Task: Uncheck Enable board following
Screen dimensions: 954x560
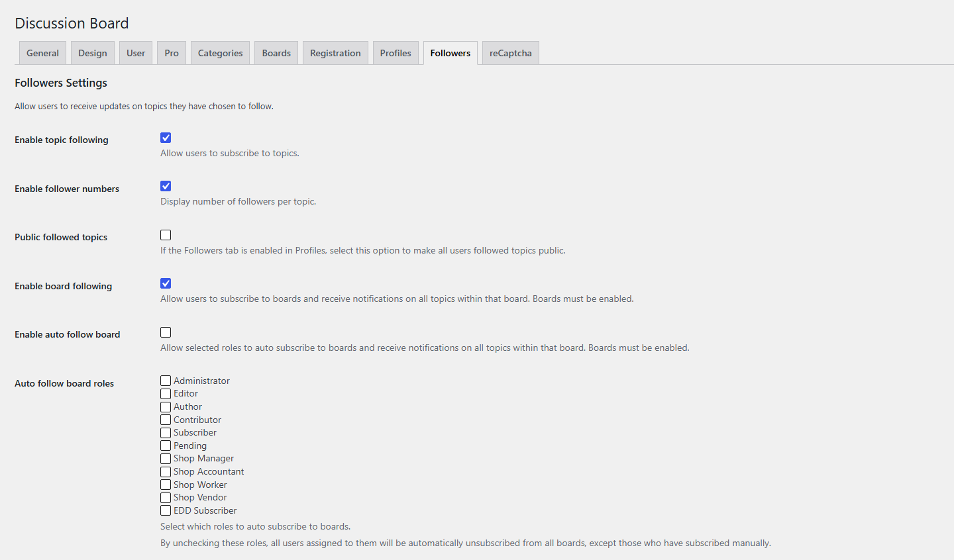Action: [x=166, y=283]
